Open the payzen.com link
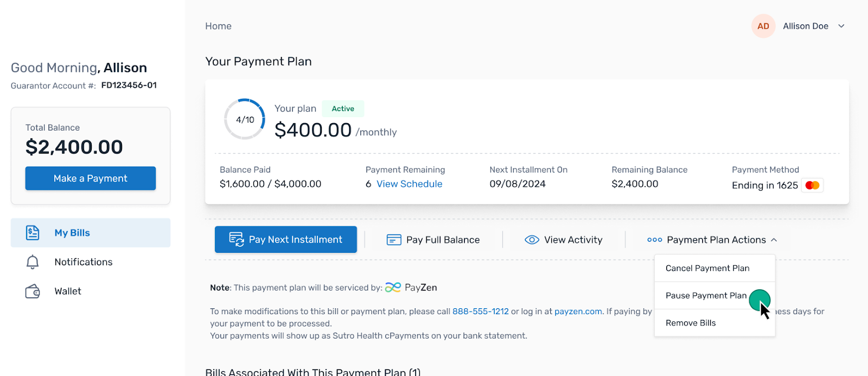The width and height of the screenshot is (868, 376). (x=578, y=311)
